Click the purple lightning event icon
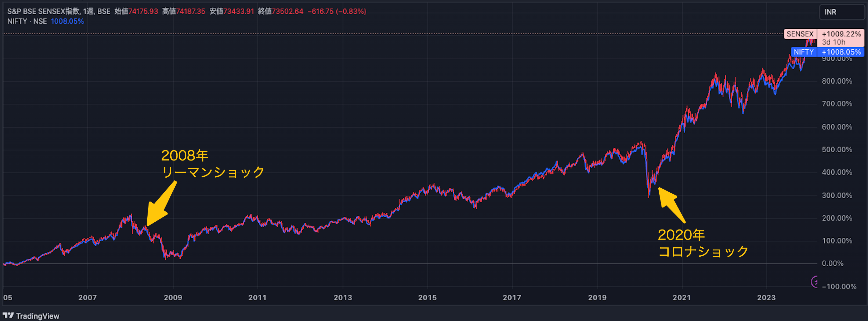 click(x=814, y=282)
